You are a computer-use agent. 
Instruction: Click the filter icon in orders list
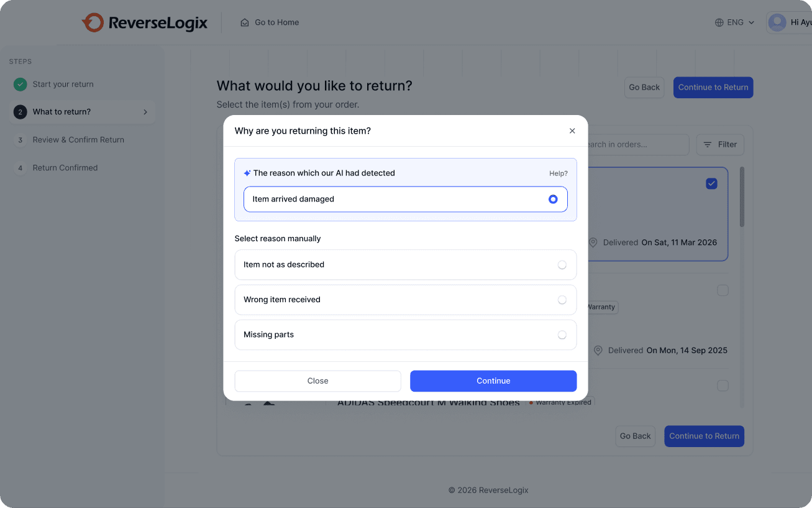708,145
